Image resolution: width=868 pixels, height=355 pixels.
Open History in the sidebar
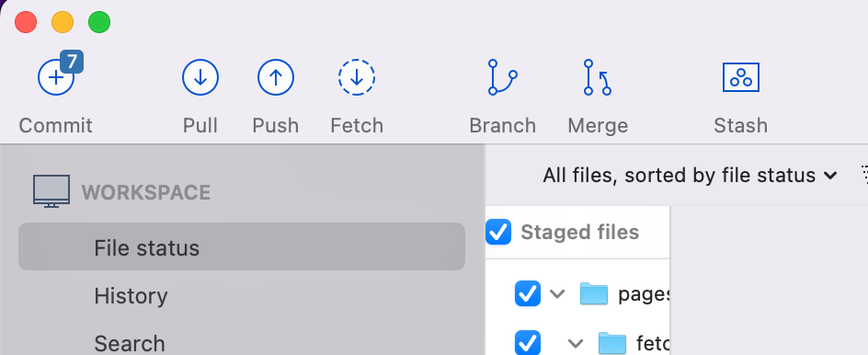tap(131, 296)
